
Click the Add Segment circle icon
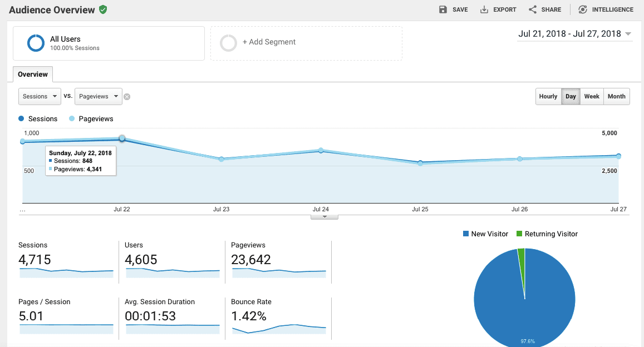229,42
